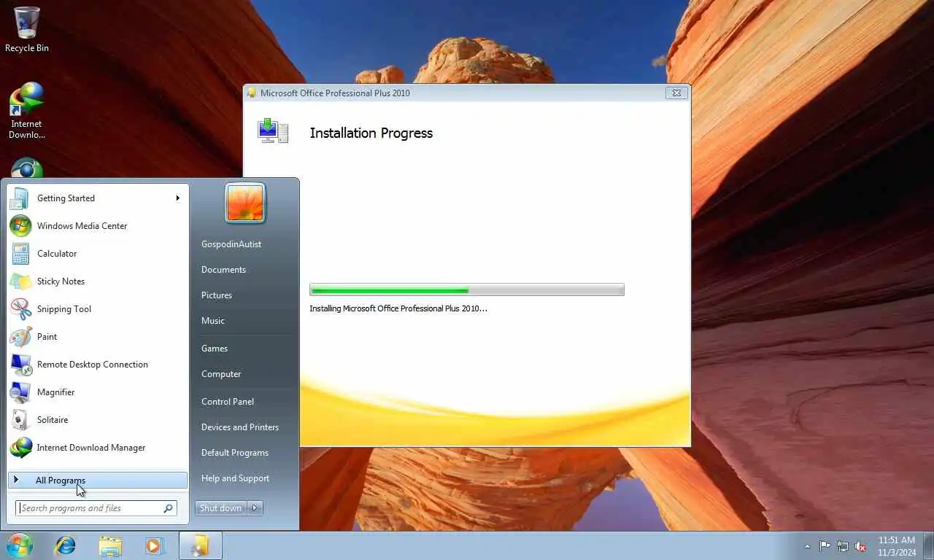Launch Windows Media Center icon
The height and width of the screenshot is (560, 934).
(x=20, y=226)
